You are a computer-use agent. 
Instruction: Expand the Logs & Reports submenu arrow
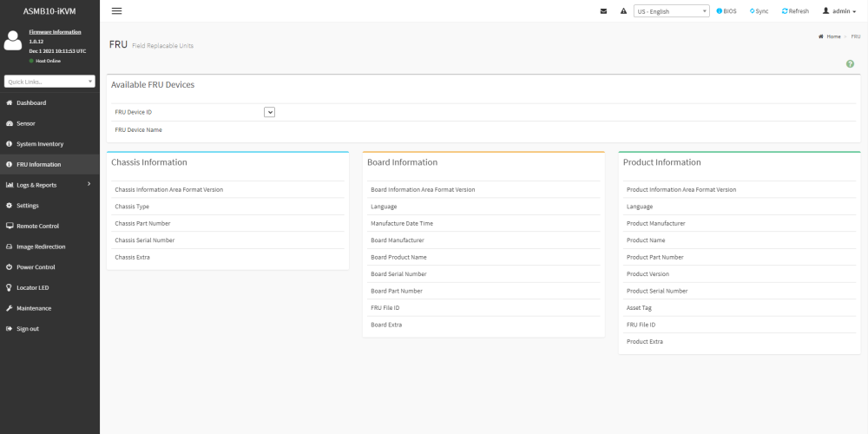89,184
